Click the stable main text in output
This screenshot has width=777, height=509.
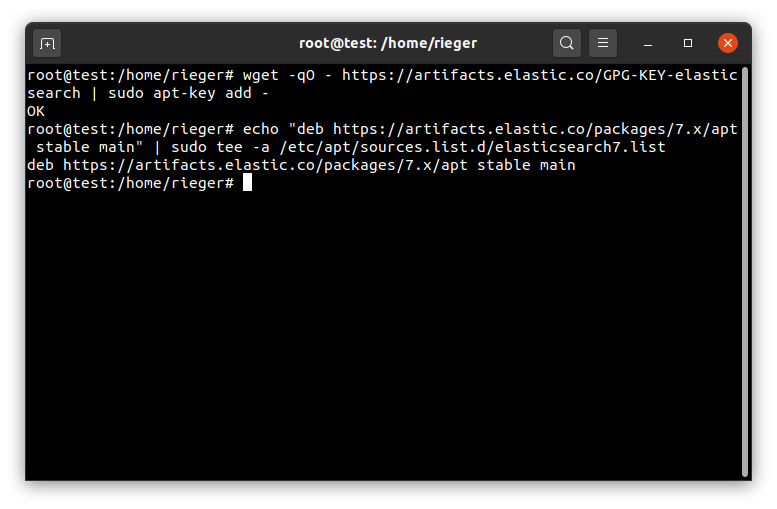tap(526, 165)
